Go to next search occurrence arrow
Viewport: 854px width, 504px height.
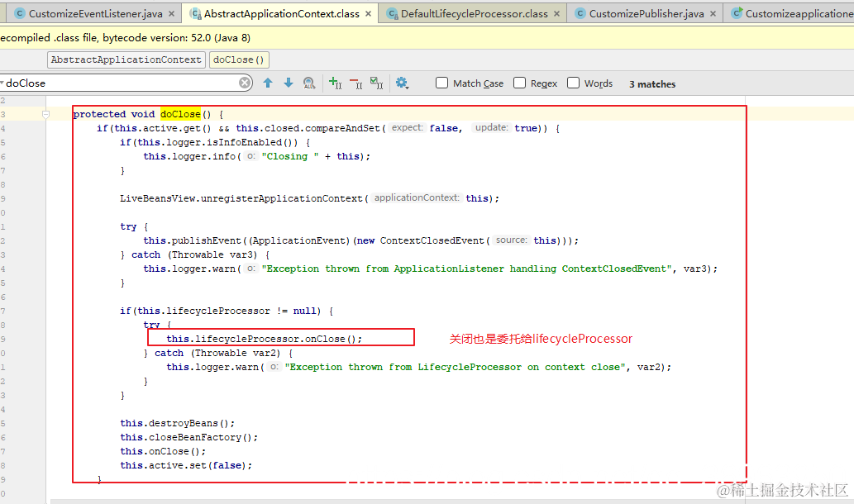pyautogui.click(x=289, y=83)
